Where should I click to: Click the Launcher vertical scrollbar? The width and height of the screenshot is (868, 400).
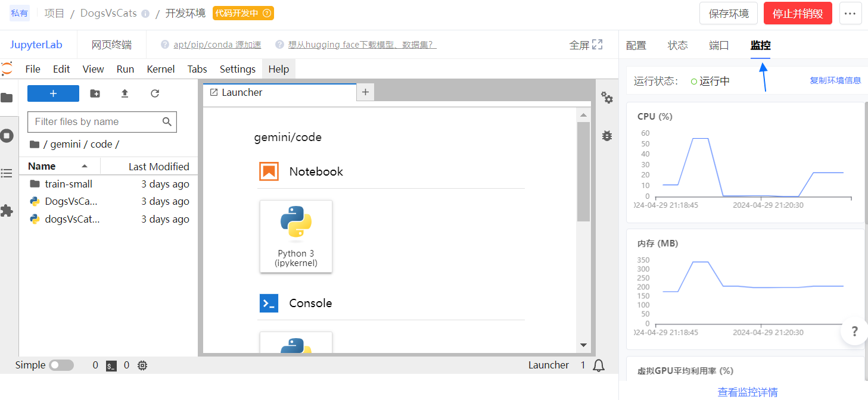[583, 171]
